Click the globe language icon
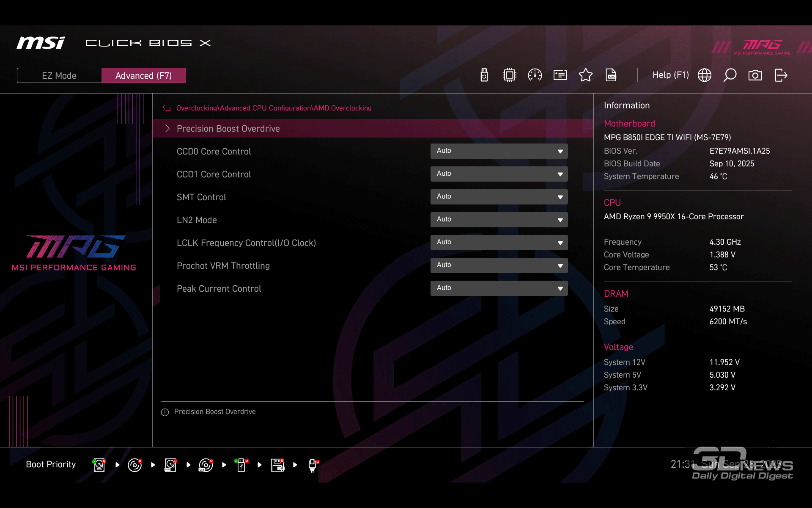This screenshot has width=812, height=508. coord(704,75)
